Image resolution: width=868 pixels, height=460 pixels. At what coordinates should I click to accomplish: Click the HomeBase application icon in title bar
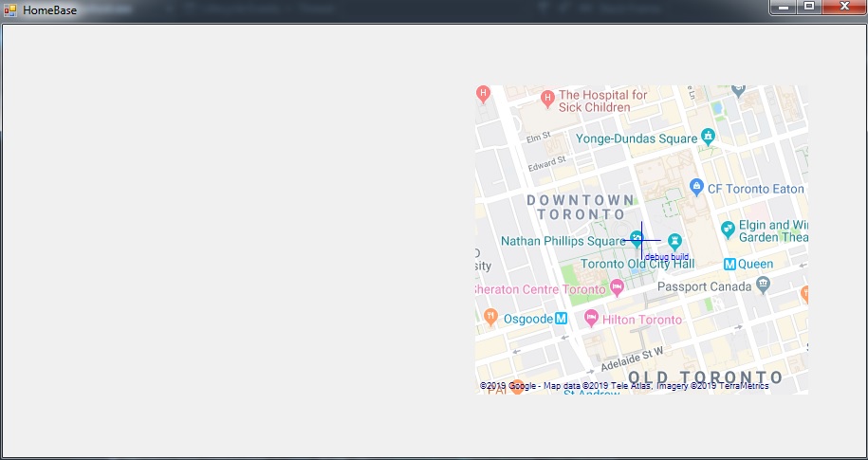tap(10, 10)
